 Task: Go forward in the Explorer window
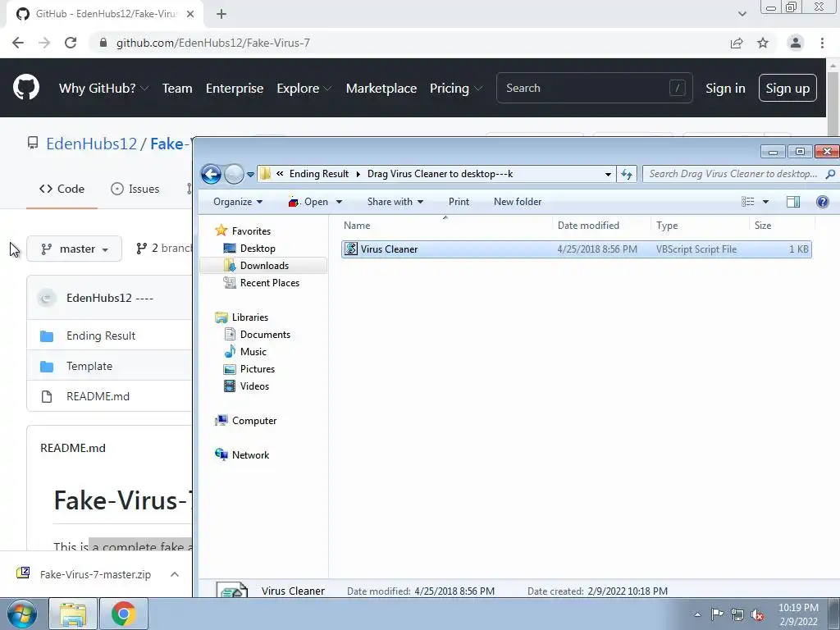(234, 174)
